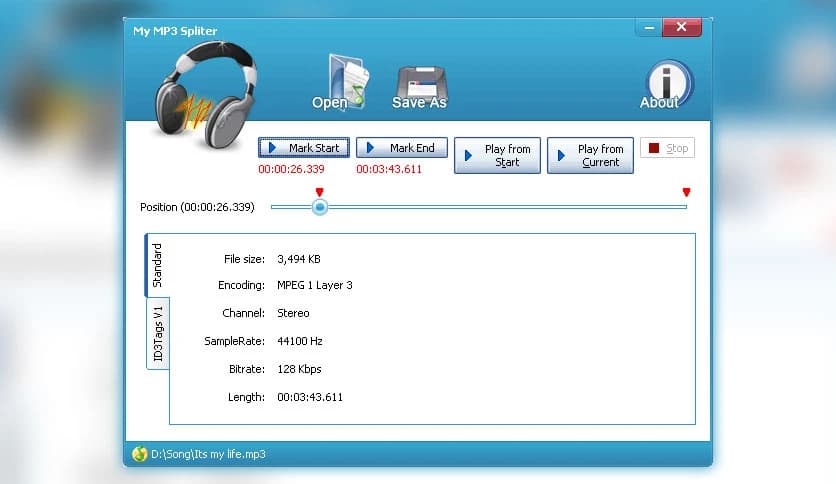
Task: Click start time 00:00:26.339 in red
Action: pos(291,169)
